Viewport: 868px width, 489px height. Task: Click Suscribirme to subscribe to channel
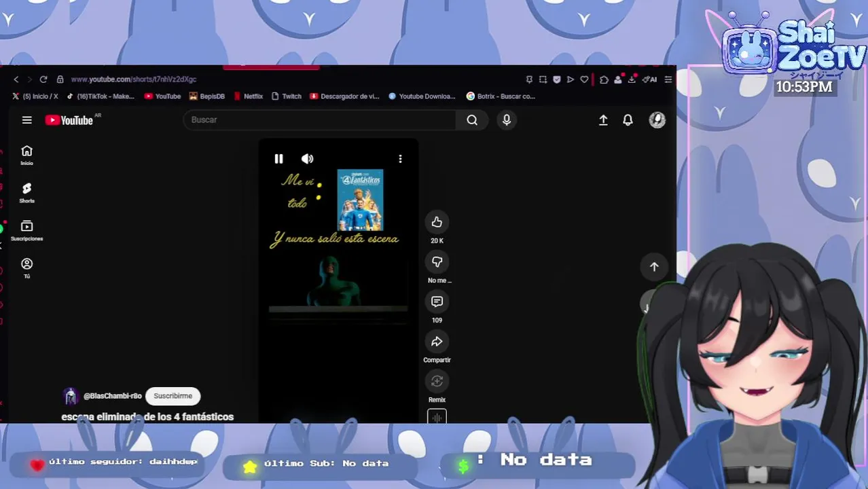(173, 396)
